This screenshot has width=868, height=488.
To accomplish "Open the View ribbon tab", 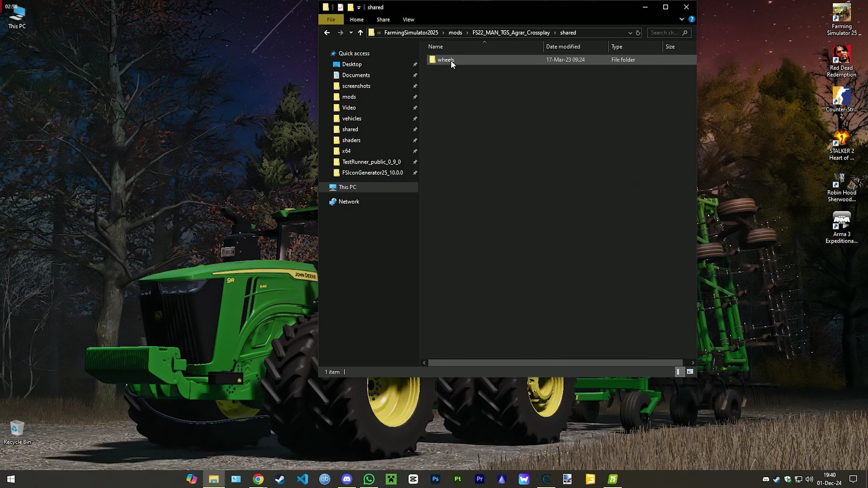I will coord(408,19).
